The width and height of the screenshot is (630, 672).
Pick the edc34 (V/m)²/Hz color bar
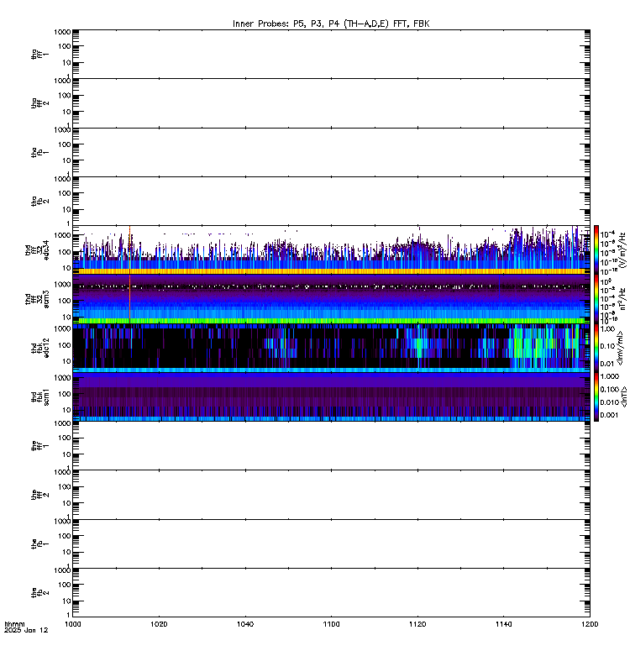(596, 249)
